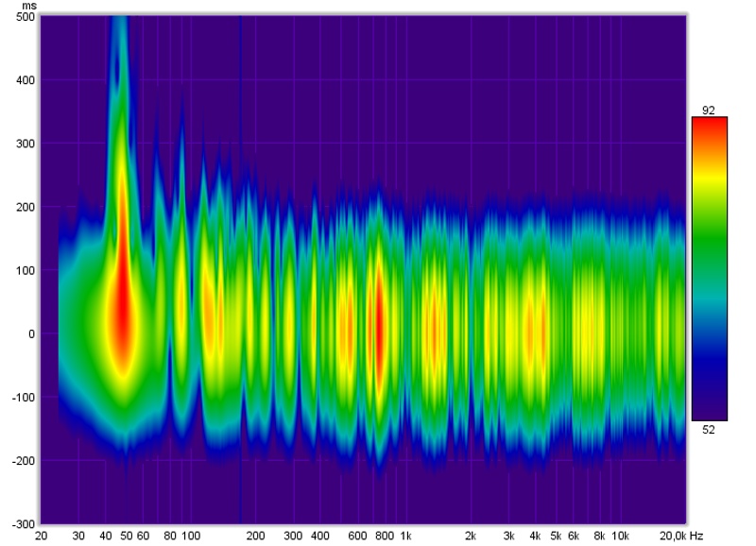Click the 20,0k label on the frequency axis
Screen dimensions: 756x546
coord(672,536)
